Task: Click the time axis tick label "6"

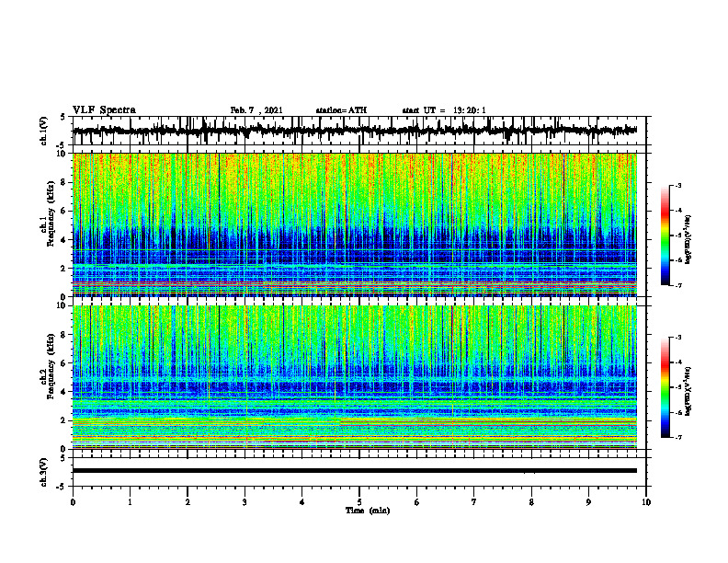Action: click(x=417, y=502)
